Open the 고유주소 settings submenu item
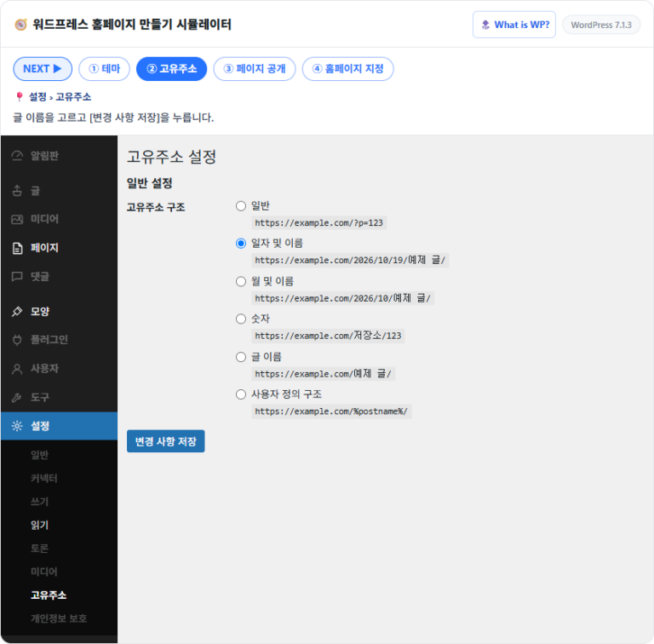 [49, 595]
